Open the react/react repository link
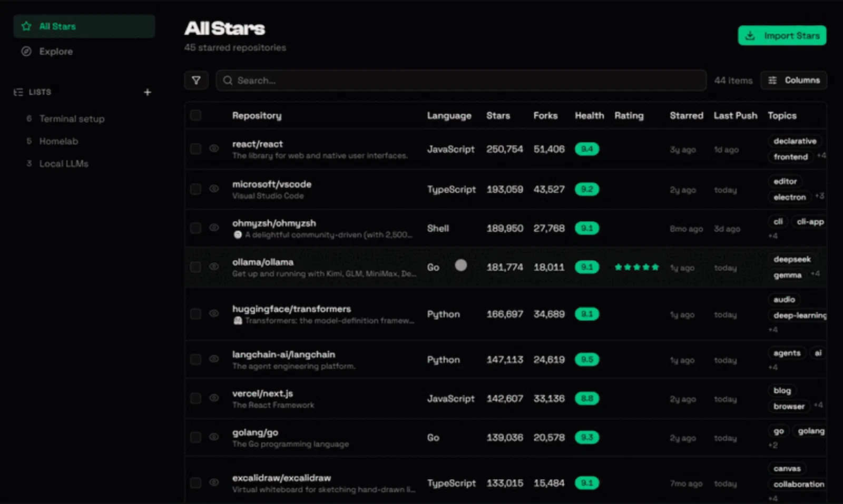This screenshot has height=504, width=843. point(258,144)
